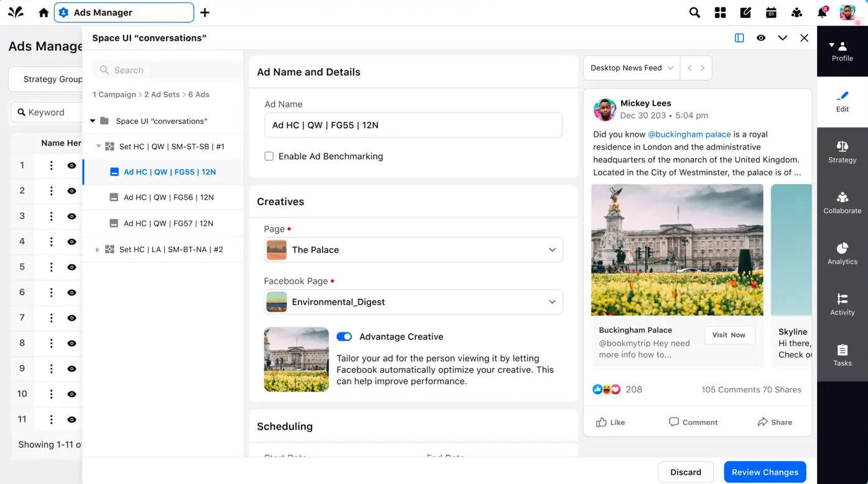This screenshot has height=484, width=868.
Task: Open Activity in the right sidebar
Action: (x=843, y=305)
